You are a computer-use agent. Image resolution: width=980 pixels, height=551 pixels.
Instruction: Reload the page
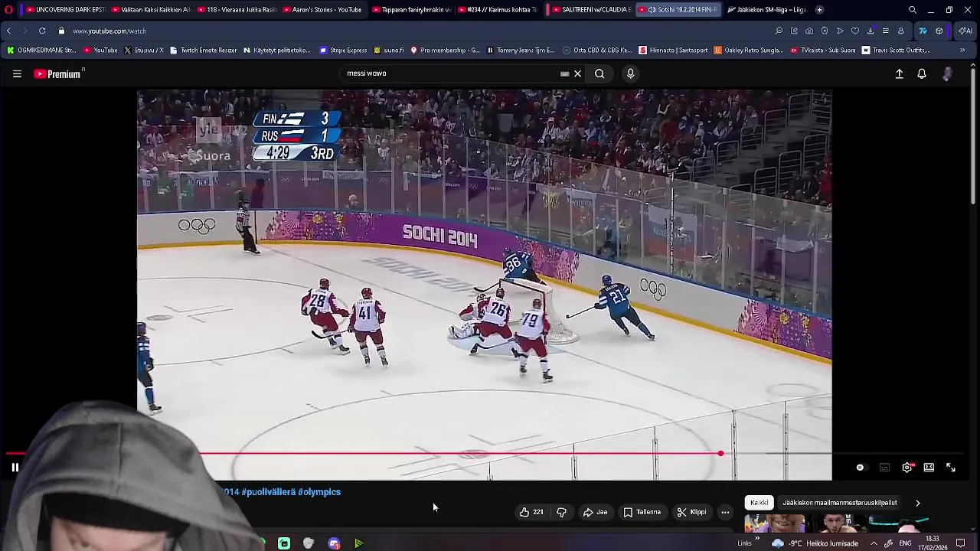[42, 31]
